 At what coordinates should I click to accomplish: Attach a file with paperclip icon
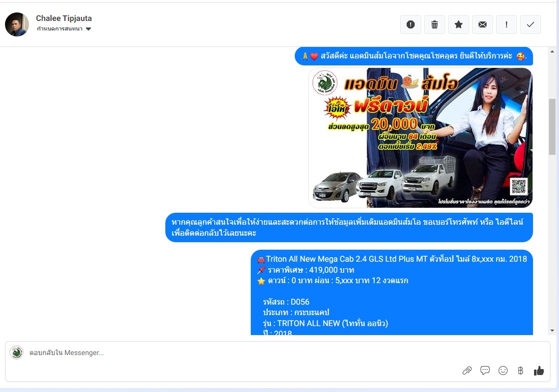pos(467,371)
